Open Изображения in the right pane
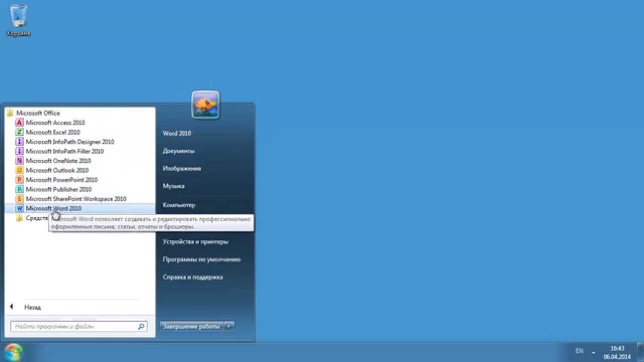The width and height of the screenshot is (644, 362). point(182,168)
